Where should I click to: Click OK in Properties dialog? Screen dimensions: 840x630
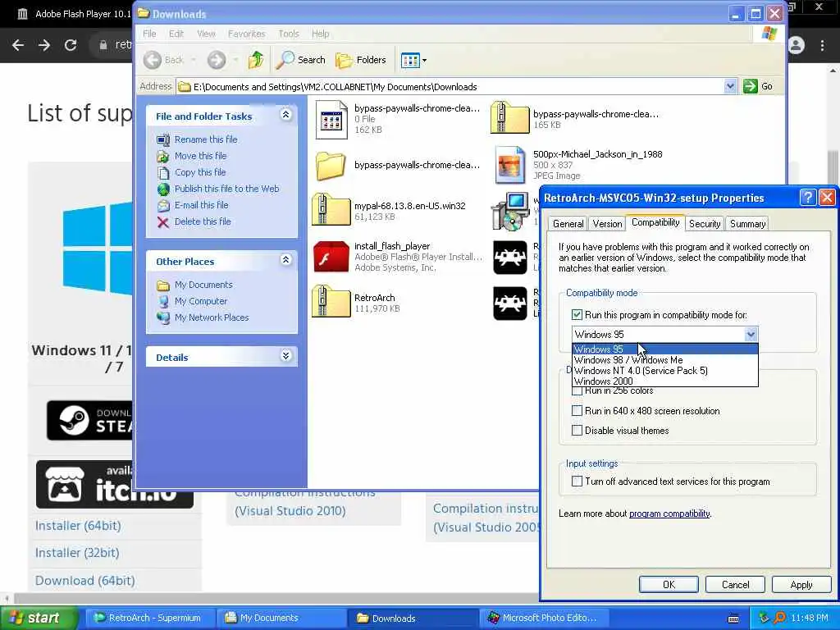tap(669, 584)
